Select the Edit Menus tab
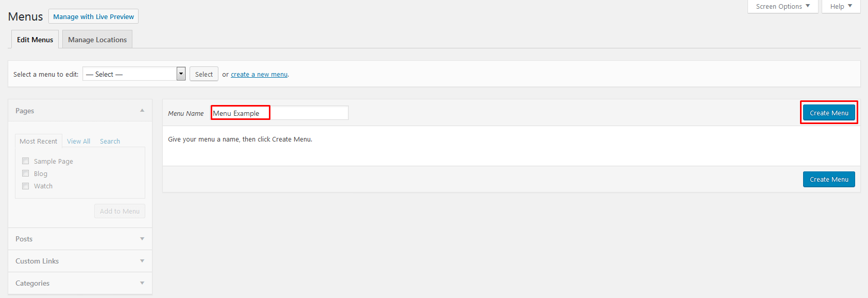This screenshot has height=298, width=868. tap(35, 40)
